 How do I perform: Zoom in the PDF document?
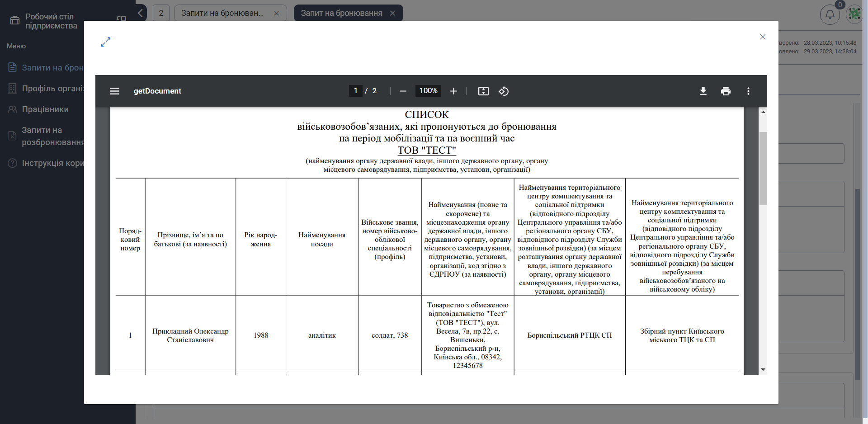(453, 91)
